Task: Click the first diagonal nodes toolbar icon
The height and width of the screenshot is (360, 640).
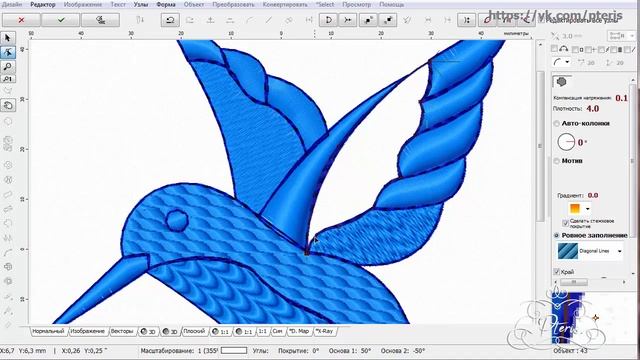Action: click(x=368, y=20)
